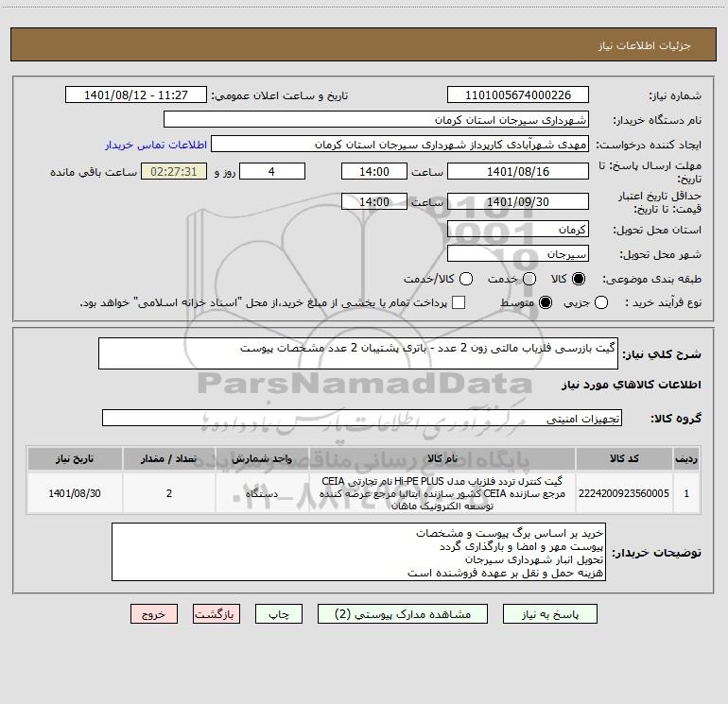Select the کالا radio button

point(579,279)
